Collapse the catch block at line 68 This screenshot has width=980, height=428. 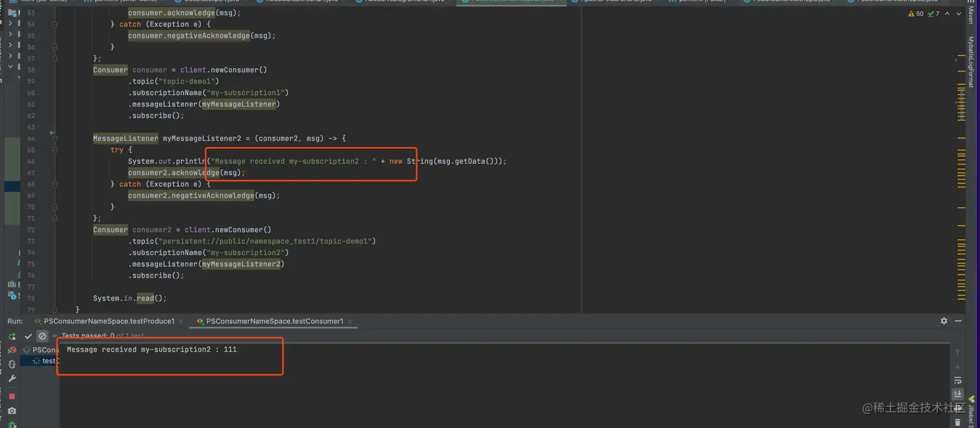point(54,185)
